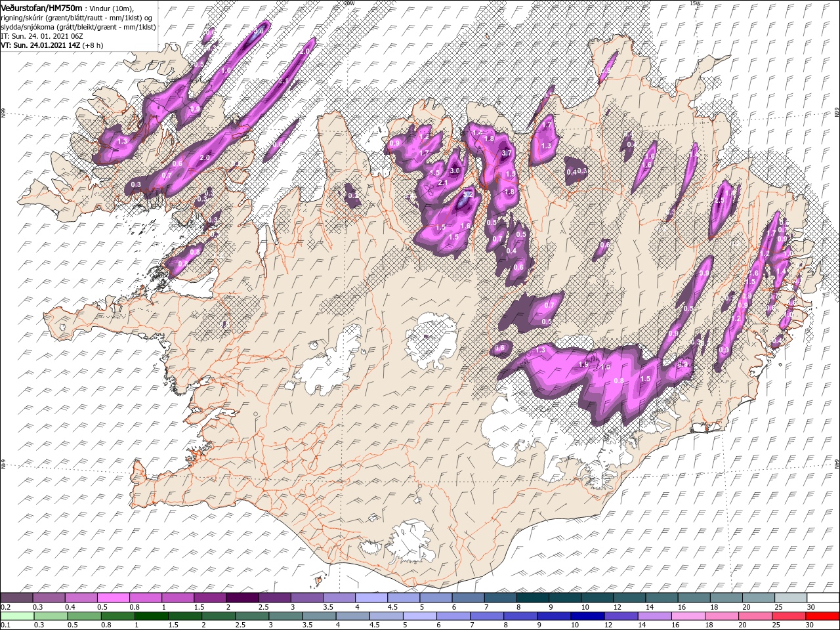Screen dimensions: 840x630
Task: Pick the 16 swatch in the upper legend row
Action: click(x=693, y=598)
